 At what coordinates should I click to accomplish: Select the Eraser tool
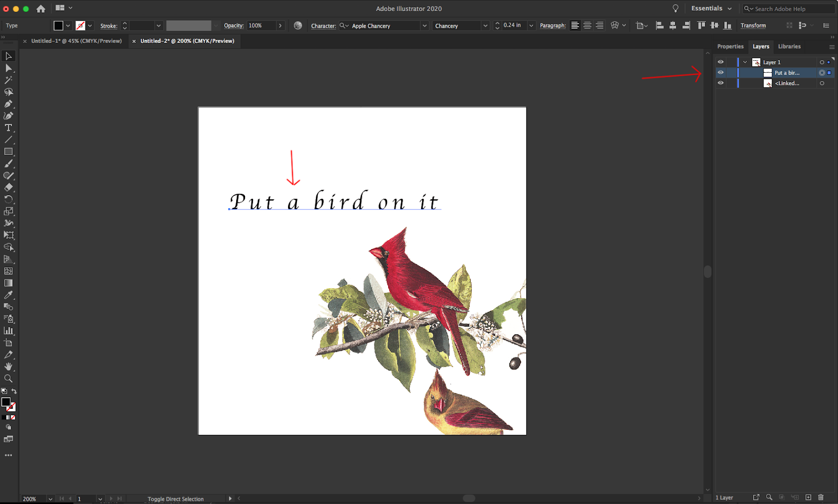click(8, 187)
